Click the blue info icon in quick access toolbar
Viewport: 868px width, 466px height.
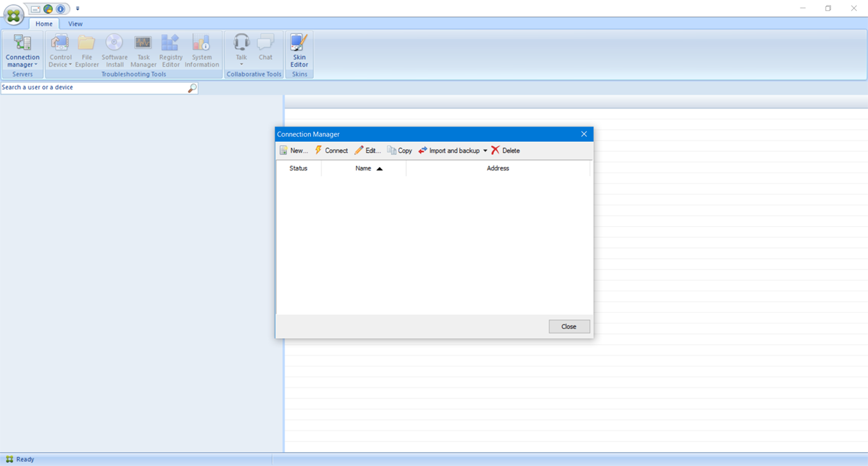tap(61, 9)
